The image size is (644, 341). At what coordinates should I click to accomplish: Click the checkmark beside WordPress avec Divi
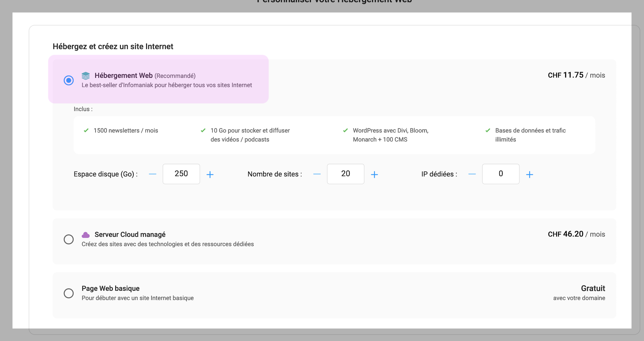point(345,130)
